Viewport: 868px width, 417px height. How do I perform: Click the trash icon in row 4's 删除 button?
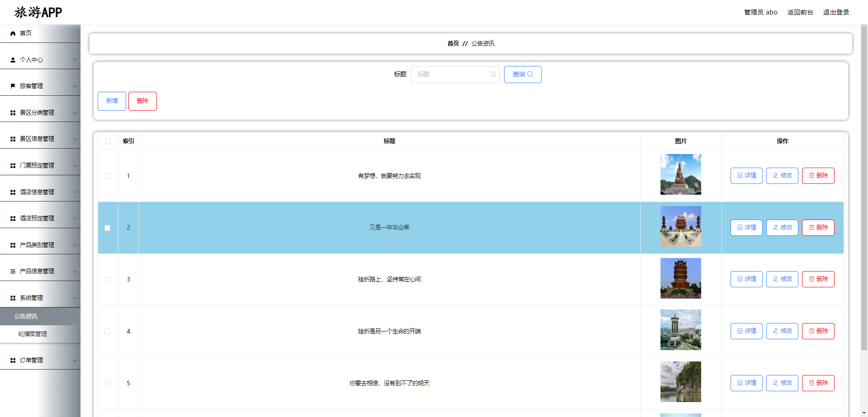point(811,331)
